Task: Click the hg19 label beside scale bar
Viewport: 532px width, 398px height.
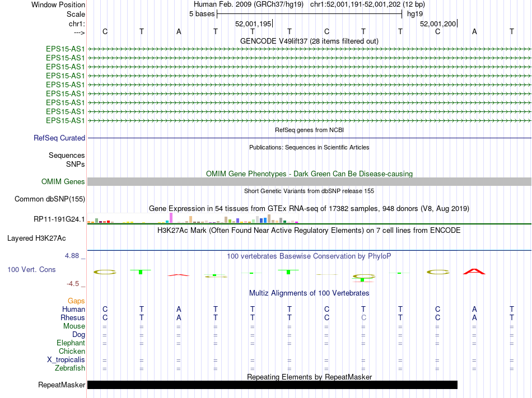Action: point(415,14)
